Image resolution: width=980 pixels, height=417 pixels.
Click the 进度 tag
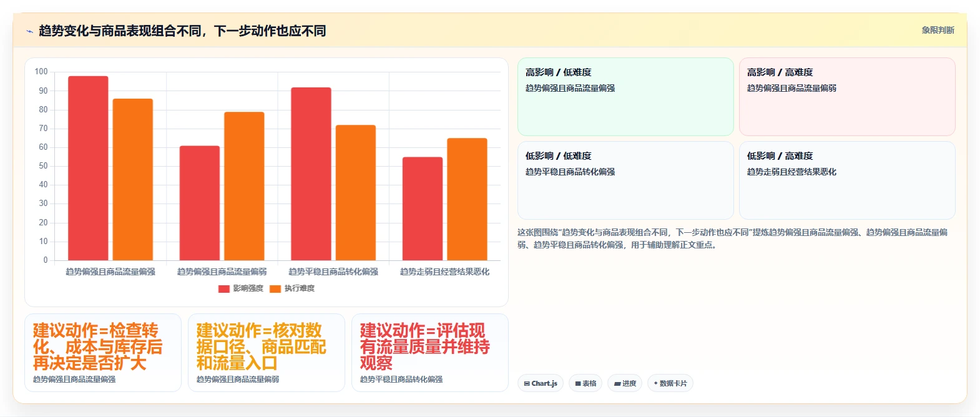(625, 383)
